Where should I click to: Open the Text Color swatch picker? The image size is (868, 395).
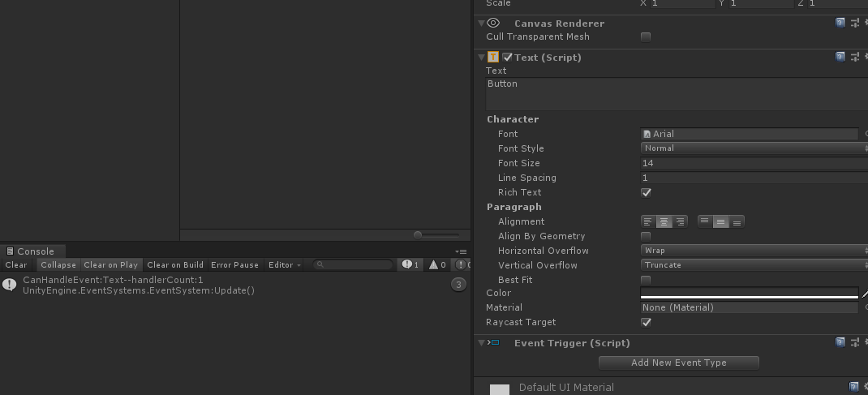tap(749, 293)
